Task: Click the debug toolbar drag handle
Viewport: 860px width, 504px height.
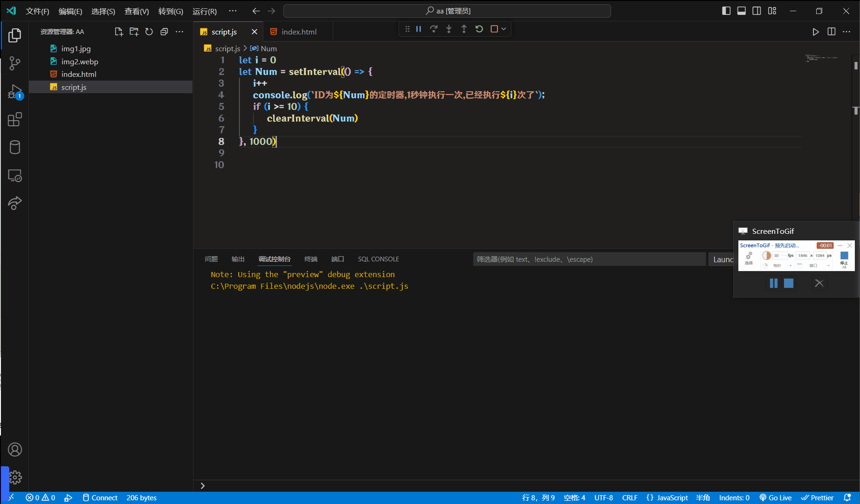Action: coord(407,29)
